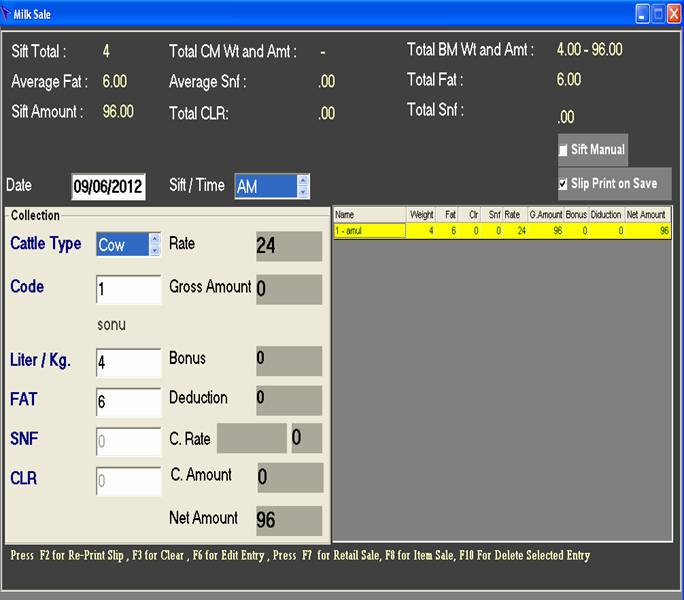Click into the Liter / Kg. input box

point(128,362)
